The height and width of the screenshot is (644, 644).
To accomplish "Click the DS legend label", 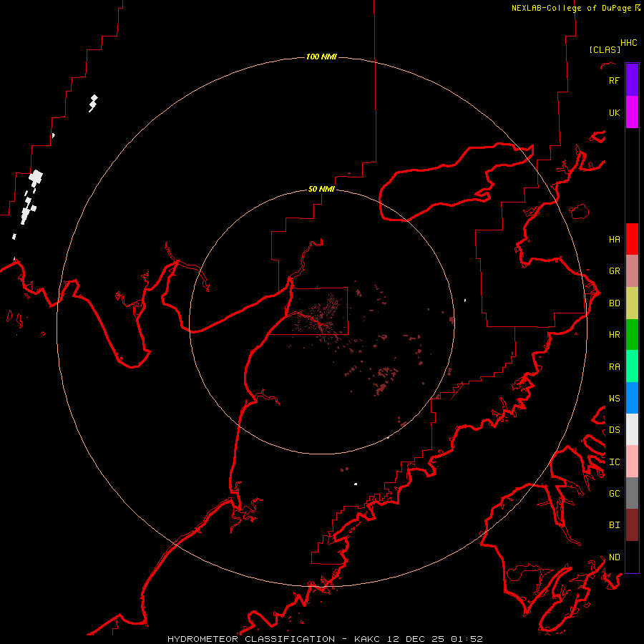I will [614, 430].
